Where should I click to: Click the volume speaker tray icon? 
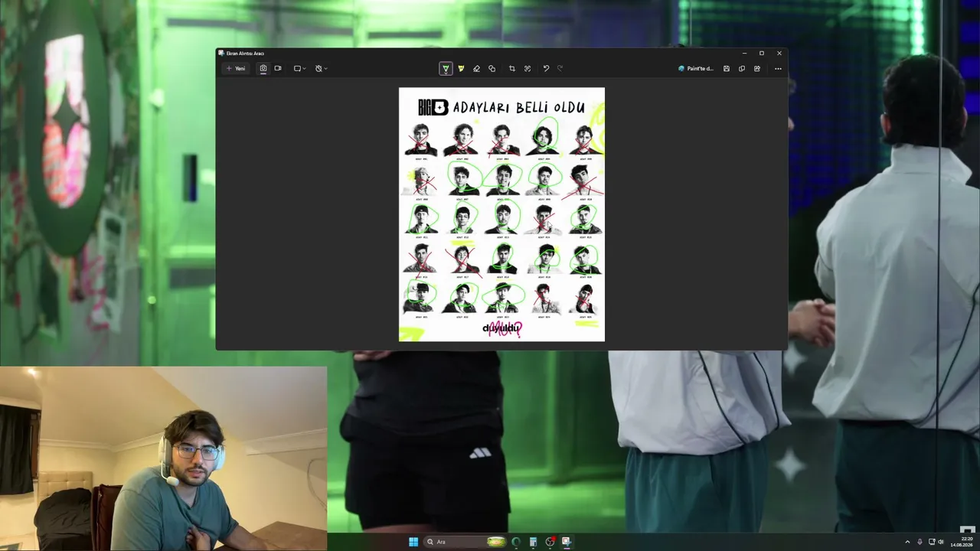[x=942, y=542]
